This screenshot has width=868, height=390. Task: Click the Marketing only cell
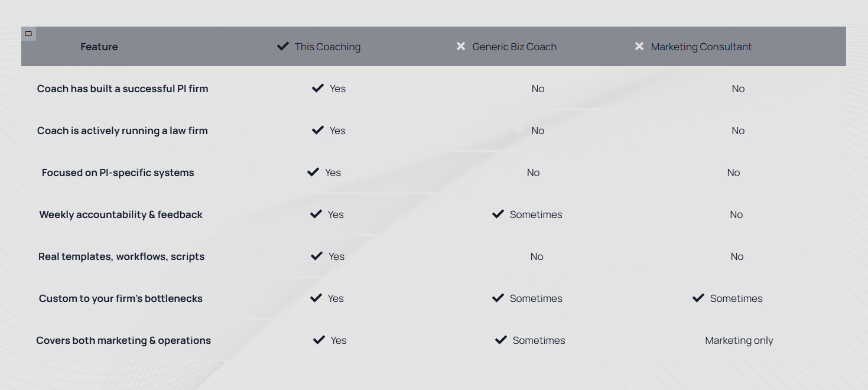739,340
